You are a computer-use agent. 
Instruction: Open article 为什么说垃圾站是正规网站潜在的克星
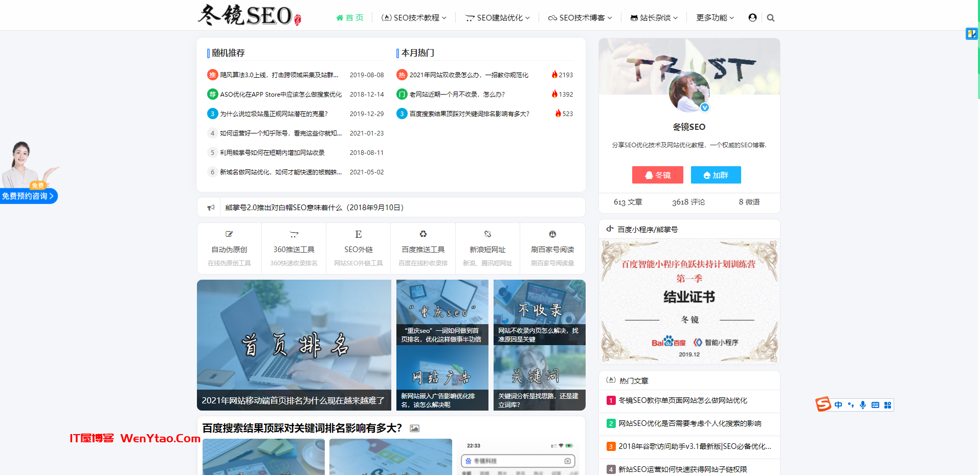tap(274, 114)
